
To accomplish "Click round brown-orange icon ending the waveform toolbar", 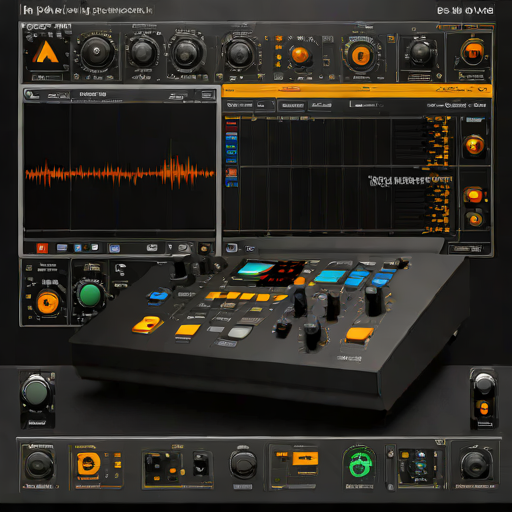I will (205, 248).
